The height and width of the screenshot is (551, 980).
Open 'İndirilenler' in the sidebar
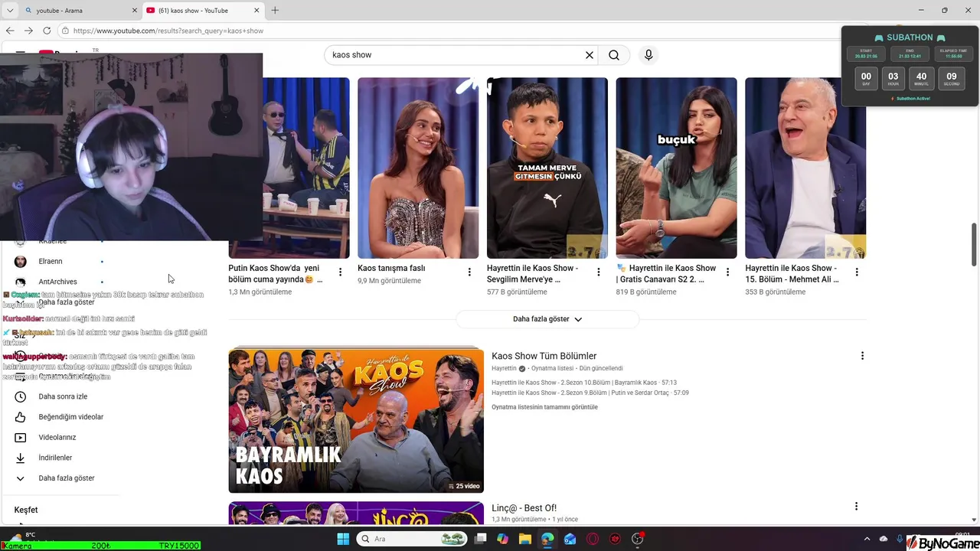(x=55, y=458)
